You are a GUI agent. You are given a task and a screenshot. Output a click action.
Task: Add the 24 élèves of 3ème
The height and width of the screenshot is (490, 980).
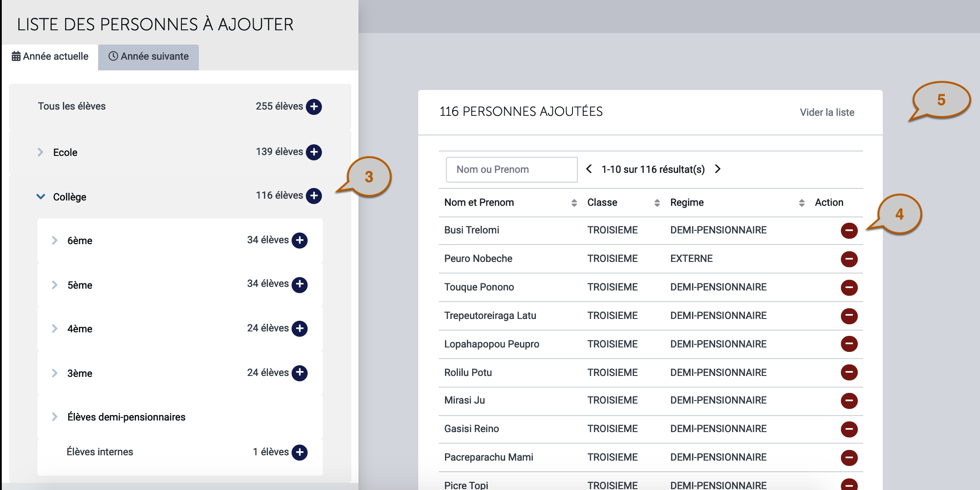click(300, 372)
